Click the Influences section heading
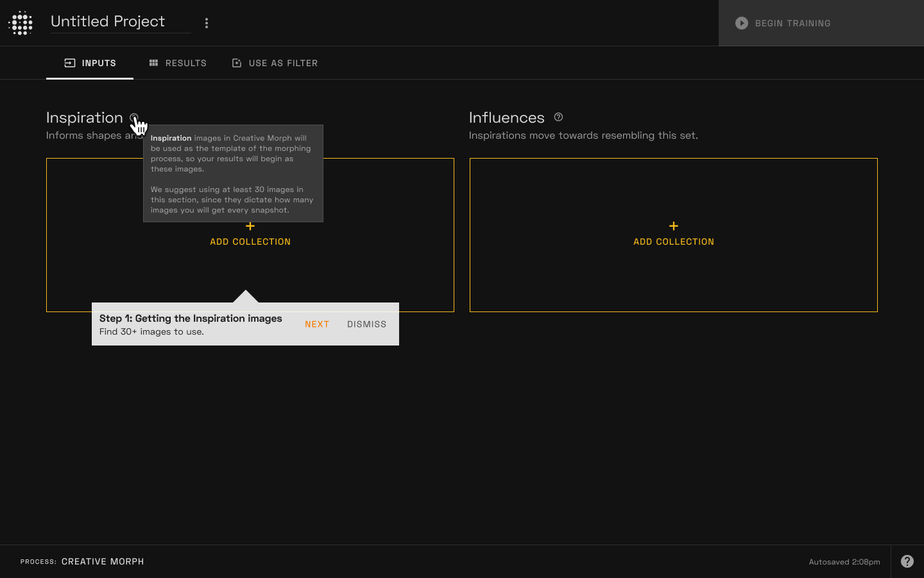 506,118
